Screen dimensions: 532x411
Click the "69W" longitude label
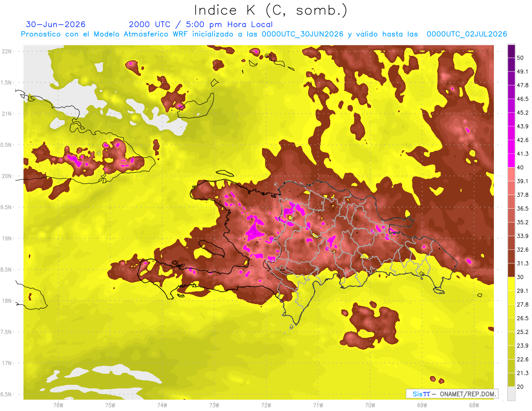click(422, 405)
